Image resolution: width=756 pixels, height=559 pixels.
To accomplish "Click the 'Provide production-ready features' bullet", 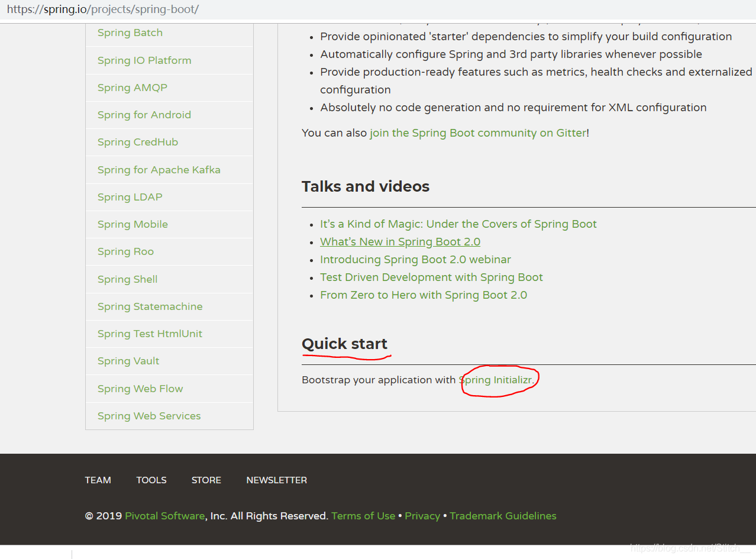I will (x=536, y=81).
